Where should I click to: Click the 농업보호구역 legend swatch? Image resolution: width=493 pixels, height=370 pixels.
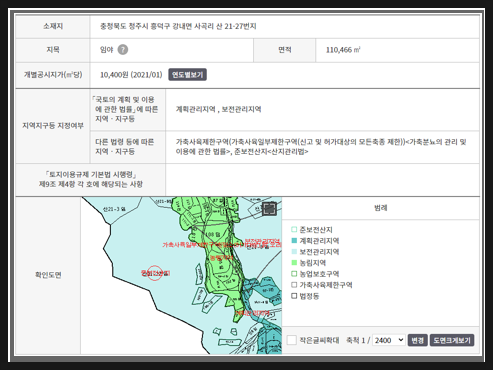click(294, 274)
